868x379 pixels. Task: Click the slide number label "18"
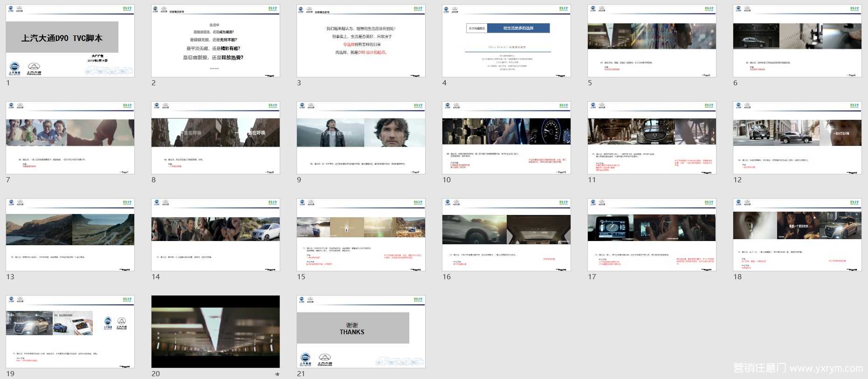click(x=737, y=277)
